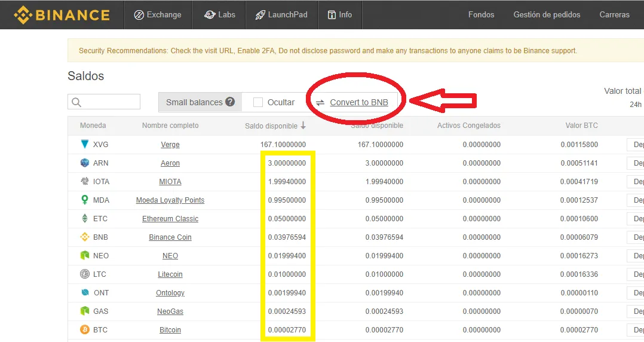Open the MIOTA link
This screenshot has width=644, height=342.
point(170,182)
